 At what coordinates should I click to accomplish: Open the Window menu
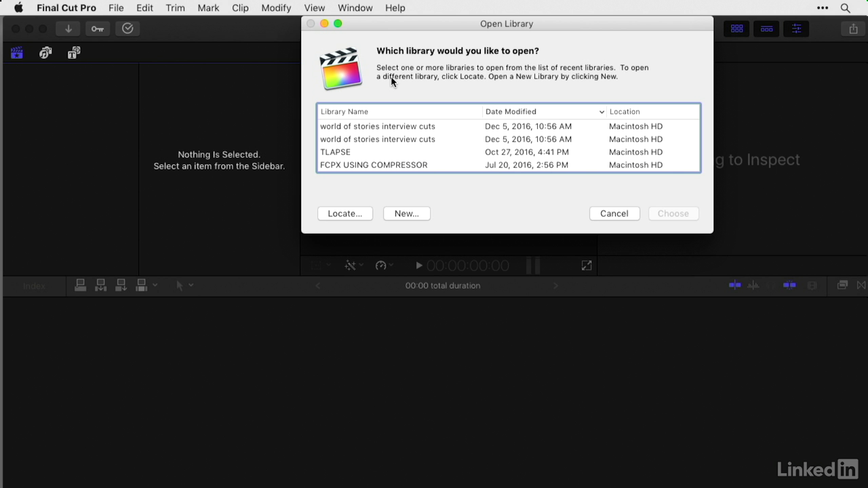point(355,8)
